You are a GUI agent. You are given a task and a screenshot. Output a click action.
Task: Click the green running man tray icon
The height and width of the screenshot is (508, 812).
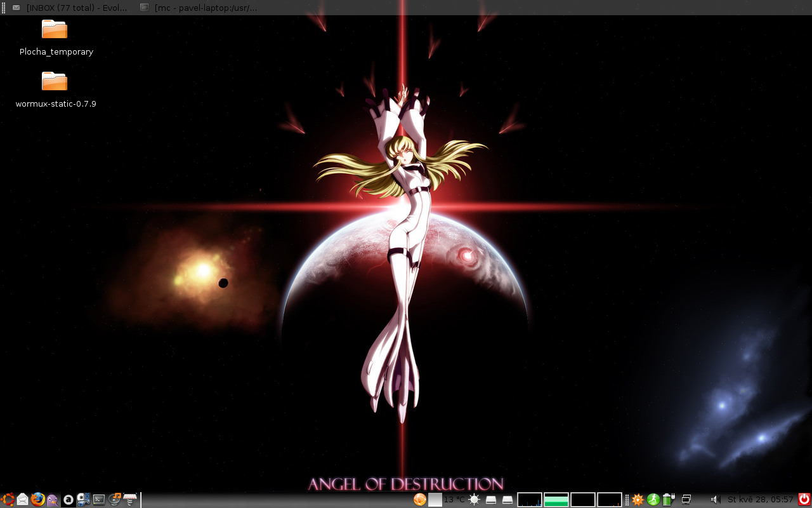click(x=653, y=500)
